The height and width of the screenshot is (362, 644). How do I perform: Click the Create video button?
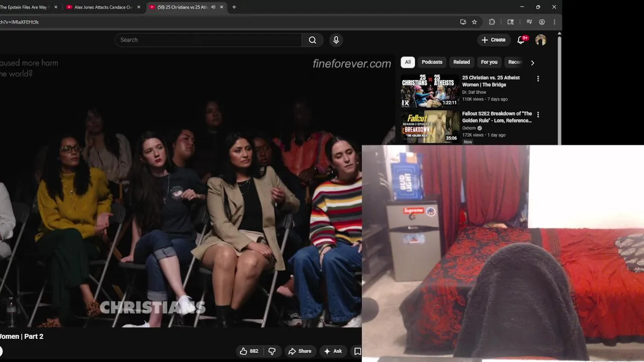[x=493, y=40]
